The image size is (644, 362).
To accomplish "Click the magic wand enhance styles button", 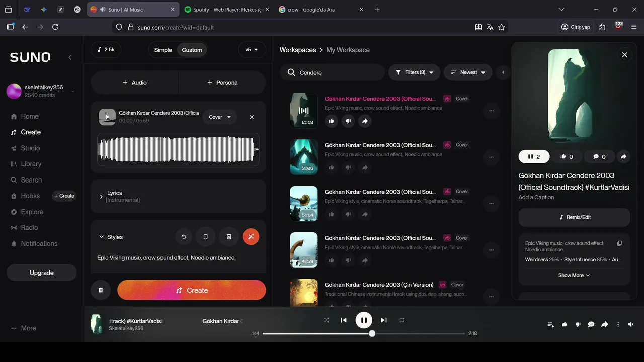I will [251, 237].
